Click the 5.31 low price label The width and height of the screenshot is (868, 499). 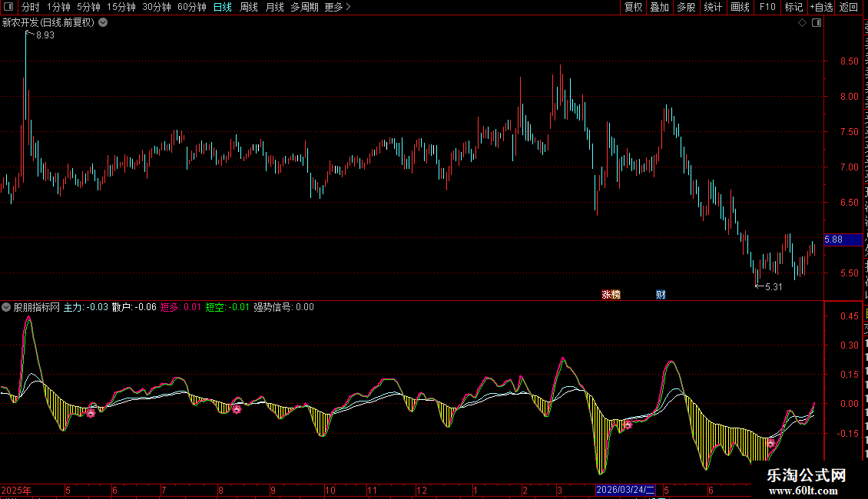point(774,287)
